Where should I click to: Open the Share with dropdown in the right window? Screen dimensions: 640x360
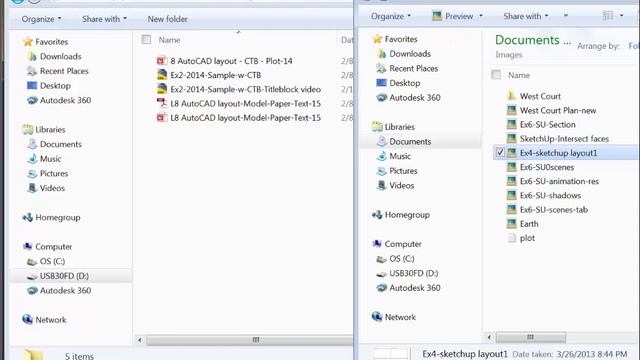click(526, 16)
